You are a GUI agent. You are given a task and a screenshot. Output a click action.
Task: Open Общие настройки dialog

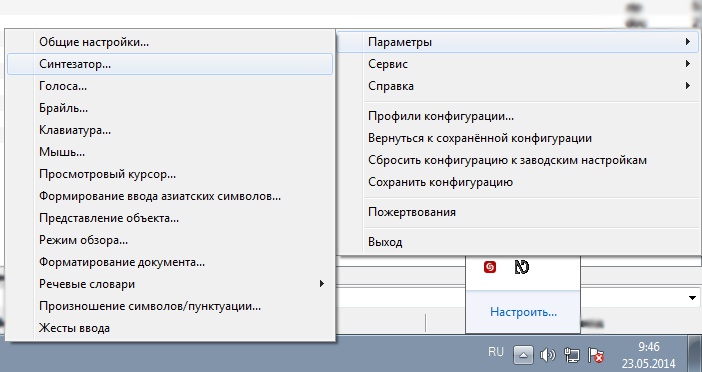170,42
